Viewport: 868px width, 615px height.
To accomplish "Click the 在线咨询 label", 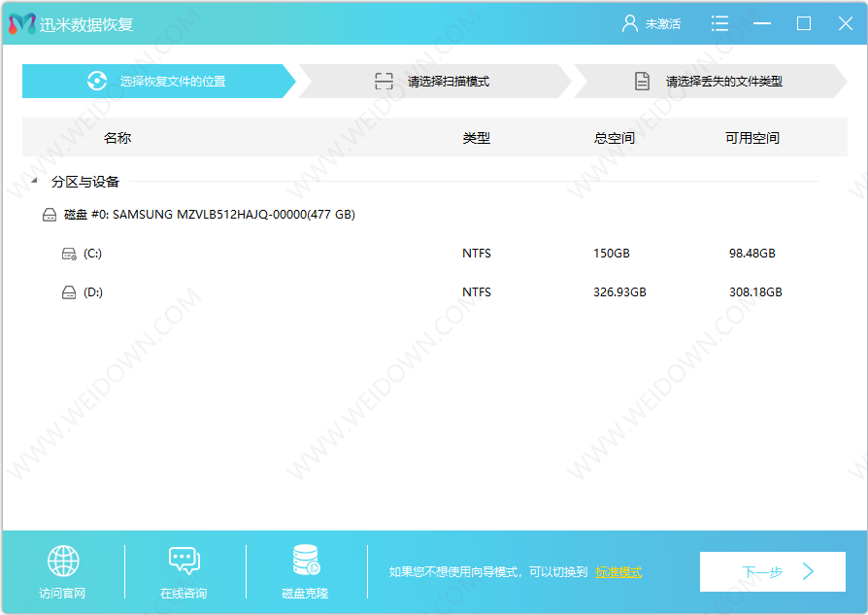I will 184,593.
